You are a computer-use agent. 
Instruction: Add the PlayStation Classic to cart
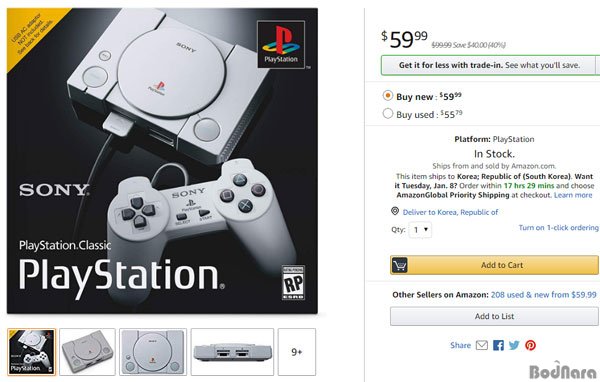[494, 265]
